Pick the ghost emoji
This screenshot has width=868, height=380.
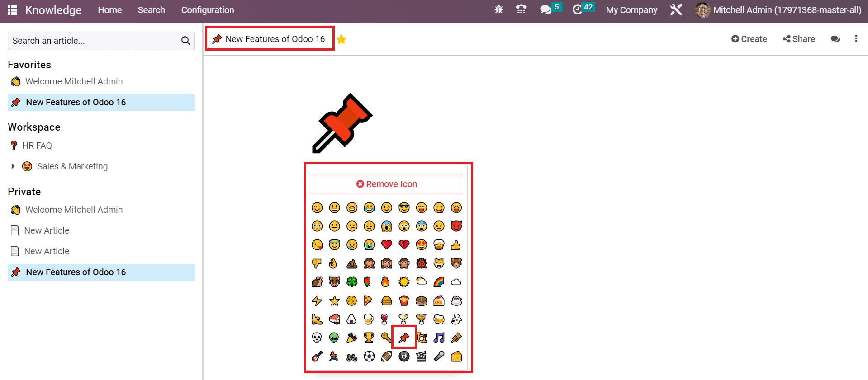(456, 319)
